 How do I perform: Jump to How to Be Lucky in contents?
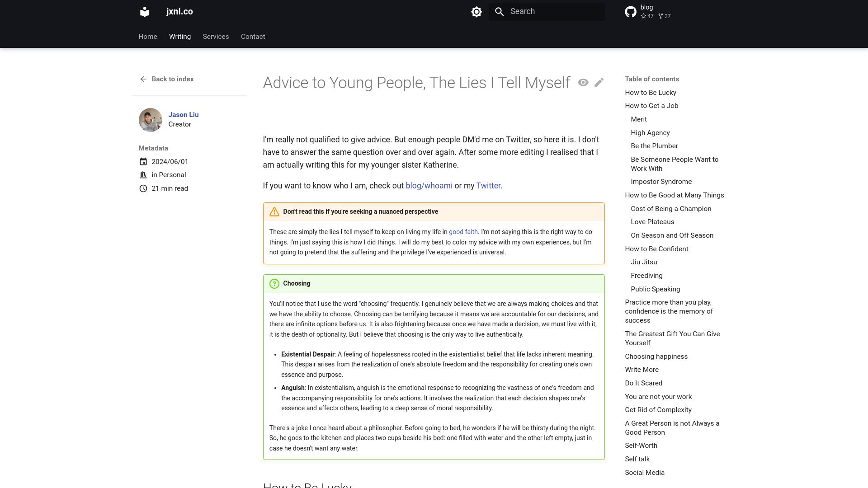pyautogui.click(x=651, y=93)
